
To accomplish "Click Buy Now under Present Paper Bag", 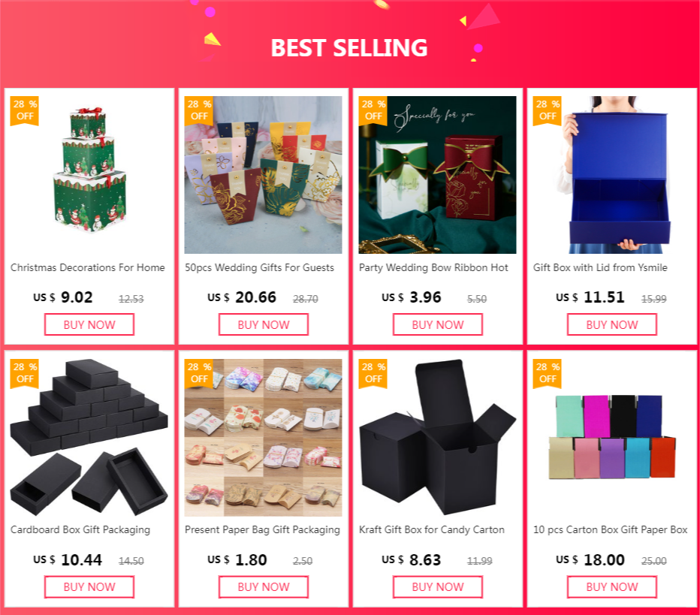I will [x=264, y=587].
